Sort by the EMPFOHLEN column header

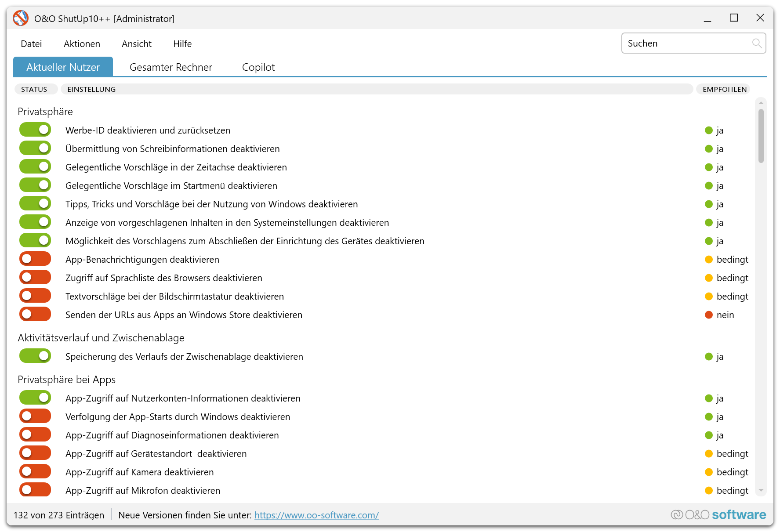tap(724, 89)
